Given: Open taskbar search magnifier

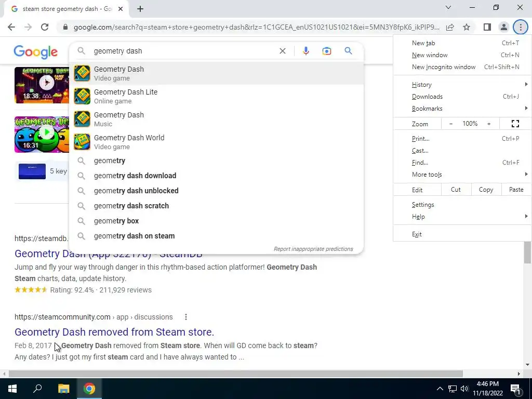Looking at the screenshot, I should coord(37,389).
